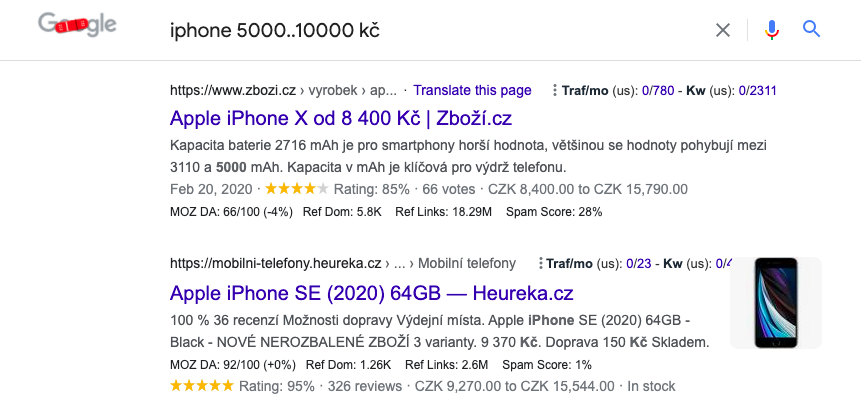Image resolution: width=861 pixels, height=409 pixels.
Task: Click Translate this page link
Action: click(472, 91)
